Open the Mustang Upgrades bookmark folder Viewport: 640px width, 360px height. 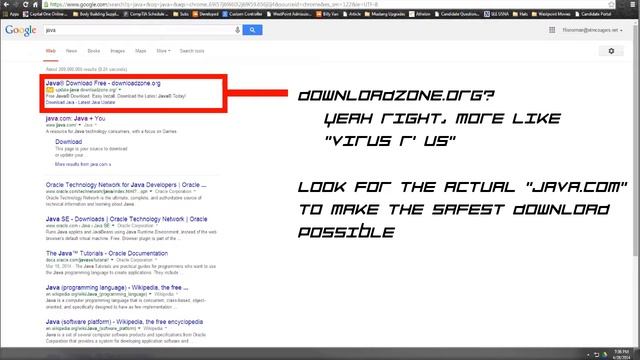click(x=385, y=14)
